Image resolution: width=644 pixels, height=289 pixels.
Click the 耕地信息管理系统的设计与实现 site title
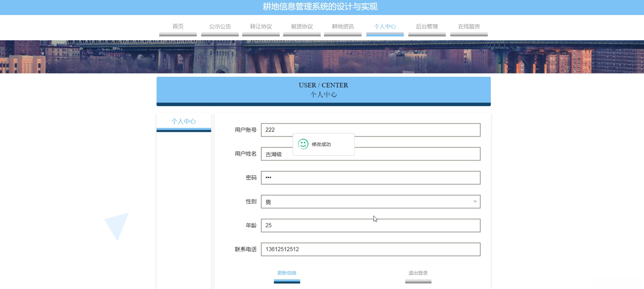[x=320, y=7]
